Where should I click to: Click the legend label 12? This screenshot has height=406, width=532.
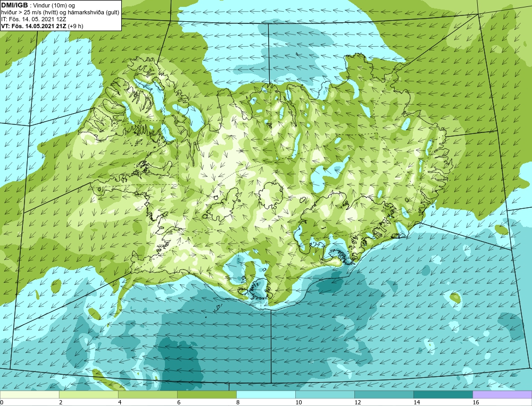(x=358, y=402)
